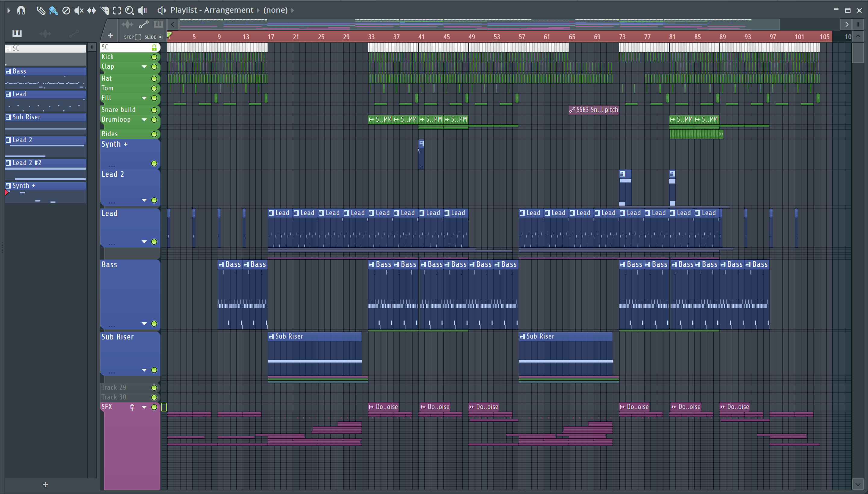Enable the STEP checkbox
Viewport: 868px width, 494px height.
tap(138, 37)
